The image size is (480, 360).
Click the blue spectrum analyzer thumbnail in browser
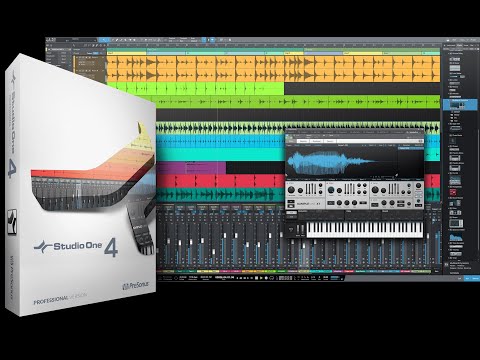[x=456, y=238]
